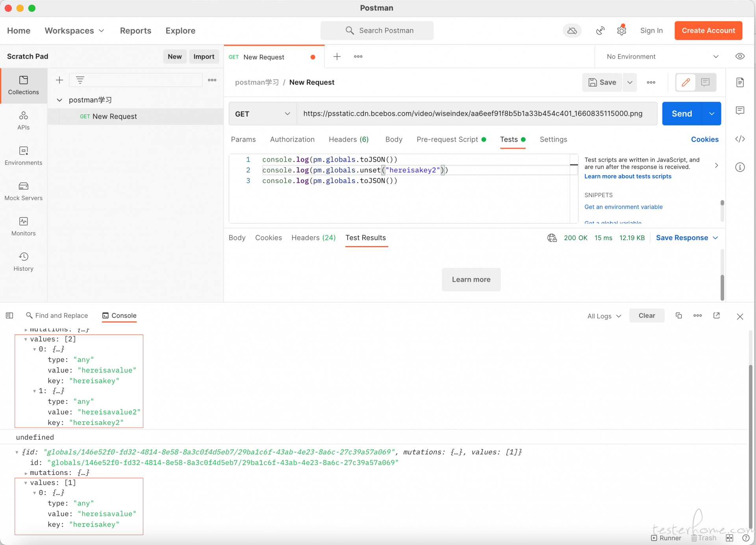Open Learn more about tests scripts link
This screenshot has width=756, height=545.
(x=628, y=176)
